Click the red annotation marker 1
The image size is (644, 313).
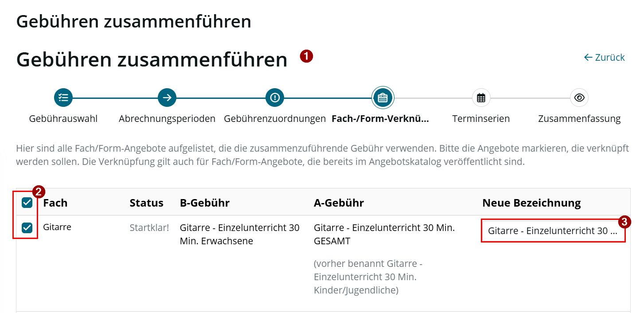(x=307, y=56)
